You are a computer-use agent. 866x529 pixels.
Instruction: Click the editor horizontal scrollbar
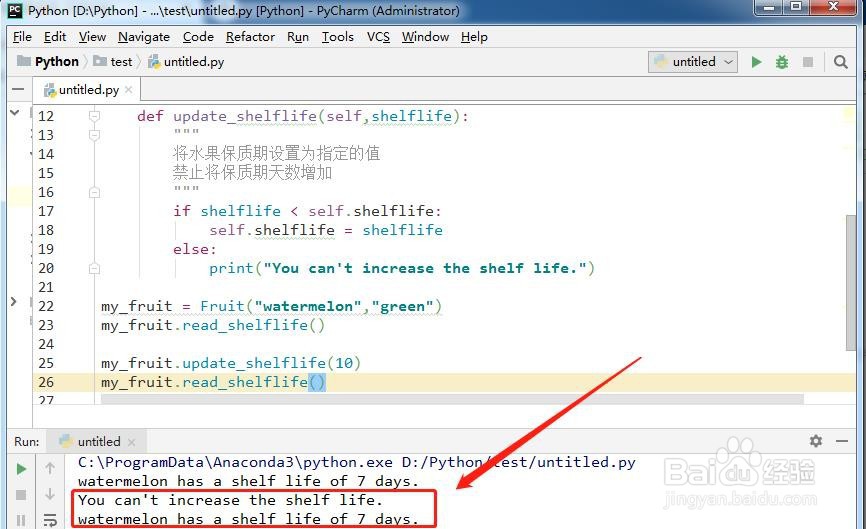click(452, 399)
